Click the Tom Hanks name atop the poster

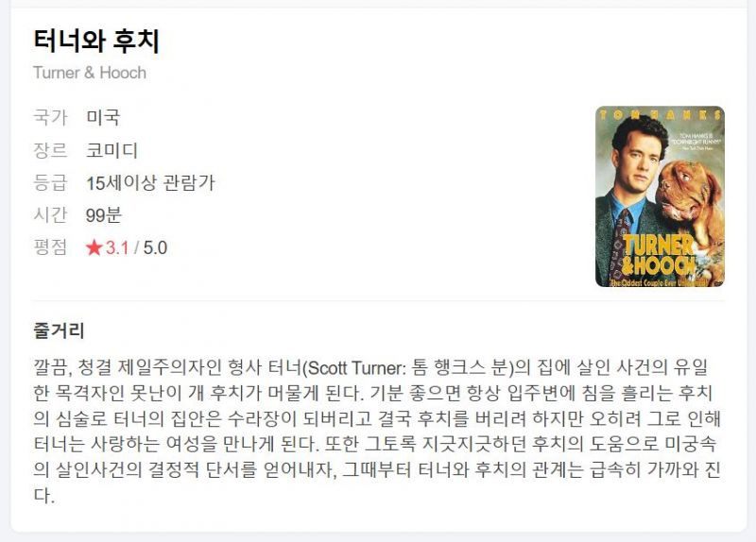point(660,114)
